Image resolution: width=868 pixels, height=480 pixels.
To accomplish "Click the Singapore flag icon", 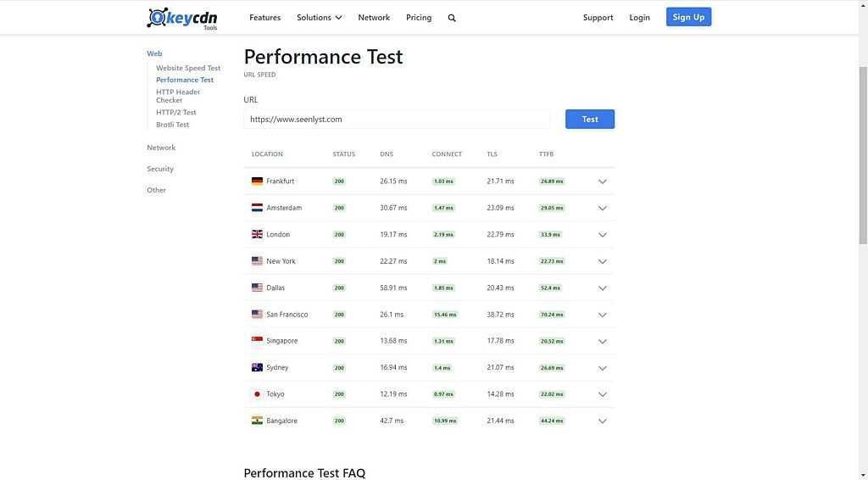I will pyautogui.click(x=257, y=340).
